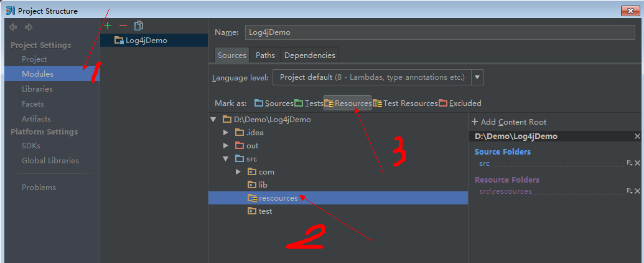This screenshot has height=263, width=644.
Task: Expand the .idea folder
Action: tap(225, 133)
